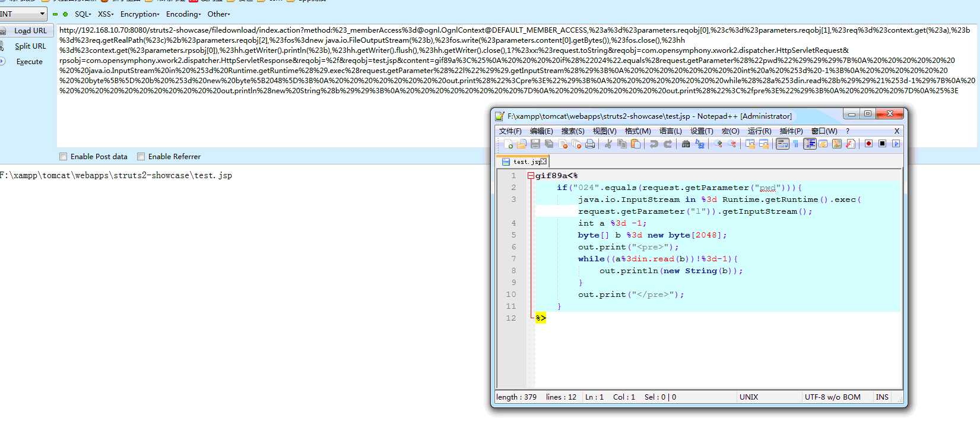Click user-defined language icon in Notepad++ toolbar

click(x=823, y=144)
